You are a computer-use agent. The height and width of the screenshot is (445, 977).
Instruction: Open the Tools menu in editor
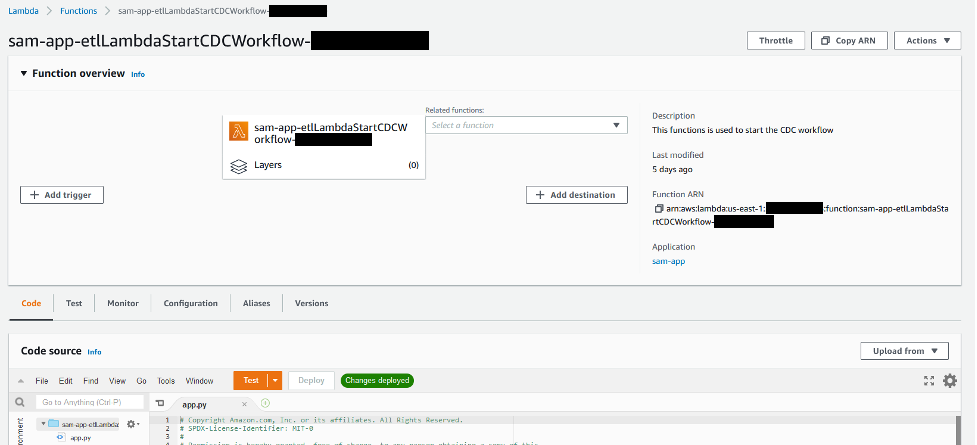pos(166,381)
